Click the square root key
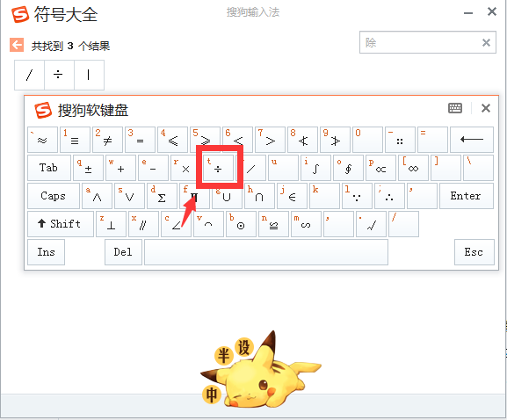The image size is (507, 420). [x=371, y=224]
